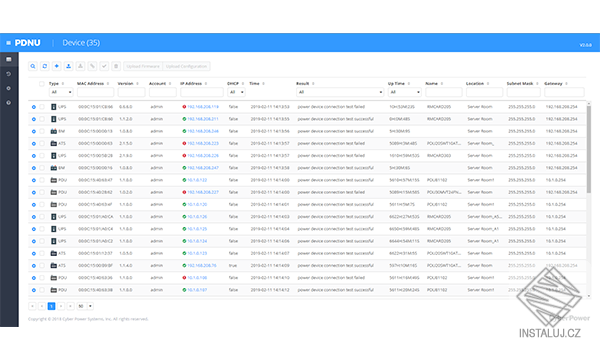
Task: Click the ENV device icon in row 192.168.208.246
Action: pos(54,131)
